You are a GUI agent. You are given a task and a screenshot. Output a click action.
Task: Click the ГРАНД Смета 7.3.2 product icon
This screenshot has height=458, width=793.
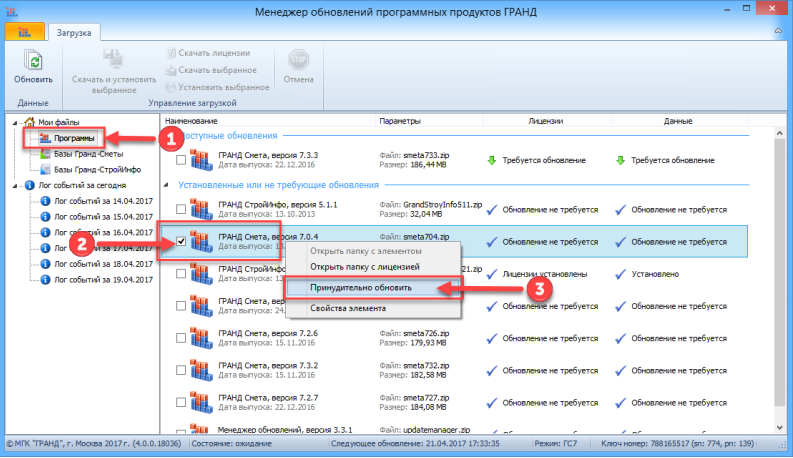click(201, 370)
